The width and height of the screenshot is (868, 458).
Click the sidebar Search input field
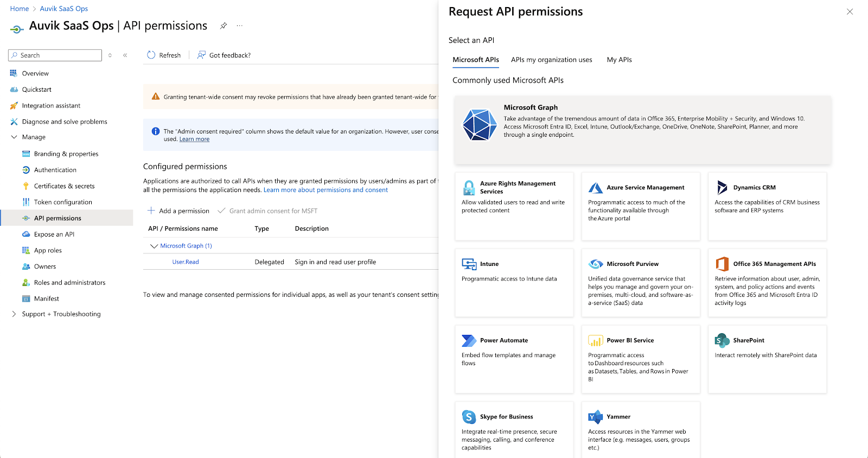55,55
